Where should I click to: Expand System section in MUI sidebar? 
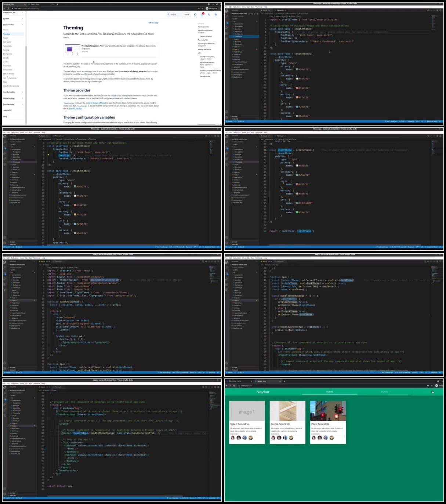(x=13, y=19)
